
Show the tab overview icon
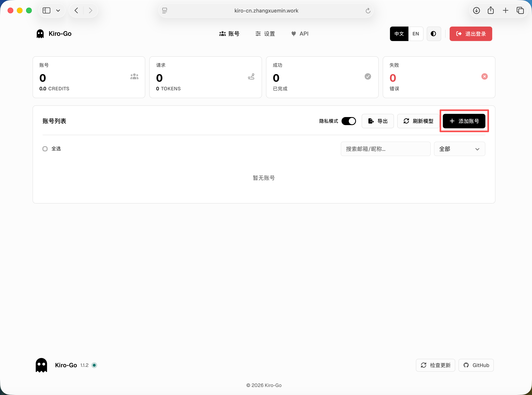click(520, 10)
